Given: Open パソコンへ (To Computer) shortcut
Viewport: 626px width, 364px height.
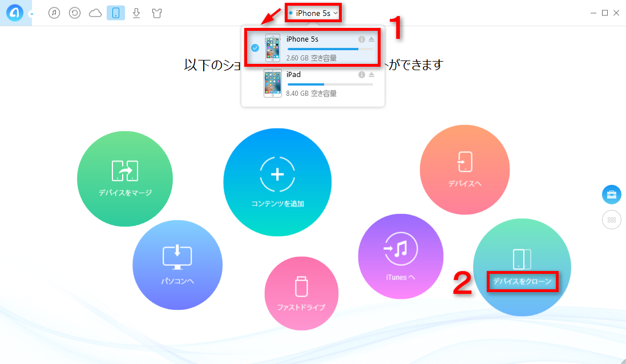Looking at the screenshot, I should tap(177, 265).
